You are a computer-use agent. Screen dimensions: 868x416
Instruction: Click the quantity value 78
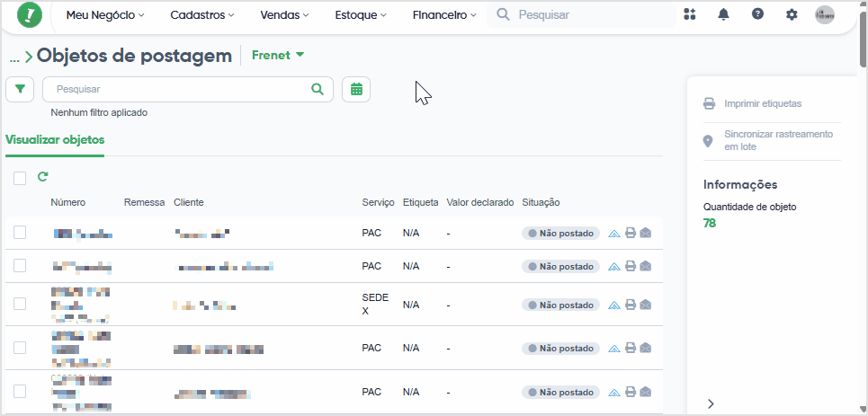(x=710, y=223)
